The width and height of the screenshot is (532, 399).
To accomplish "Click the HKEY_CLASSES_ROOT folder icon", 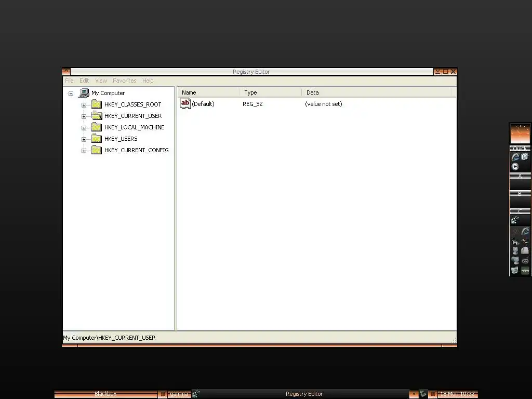I will coord(96,104).
